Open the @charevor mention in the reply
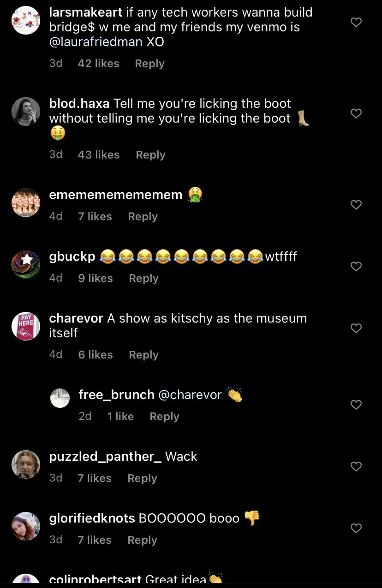382x588 pixels. (x=190, y=395)
